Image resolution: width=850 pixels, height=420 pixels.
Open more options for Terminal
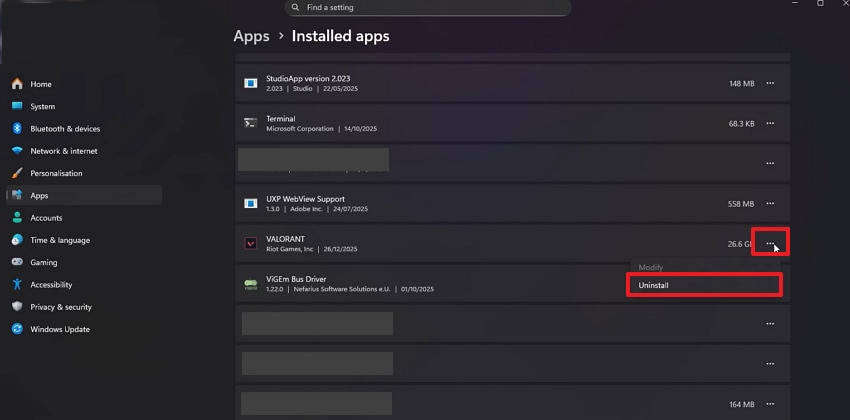pyautogui.click(x=770, y=123)
